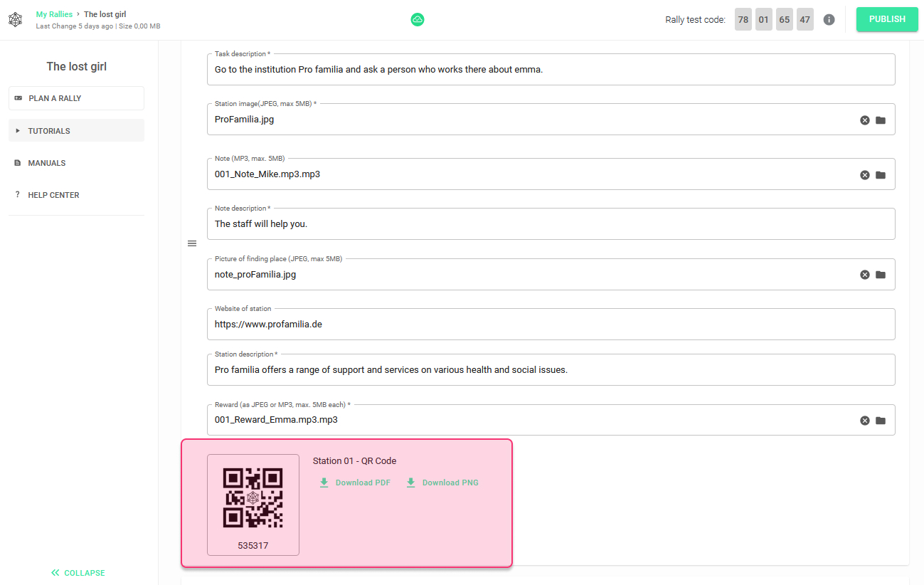924x585 pixels.
Task: Clear the note_proFamilia.jpg picture file
Action: 865,275
